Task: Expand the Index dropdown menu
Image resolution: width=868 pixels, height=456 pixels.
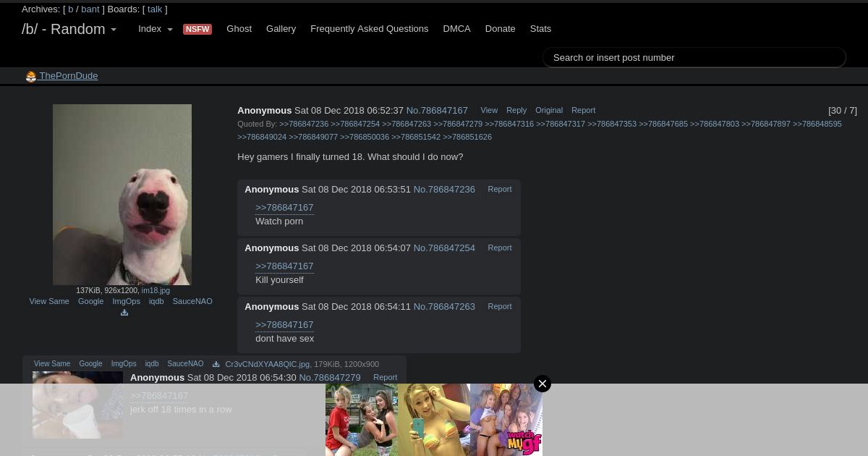Action: 156,29
